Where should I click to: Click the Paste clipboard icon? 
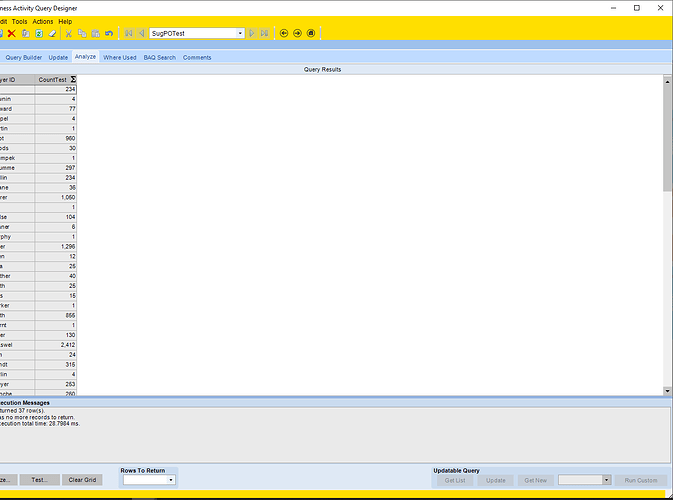click(95, 33)
